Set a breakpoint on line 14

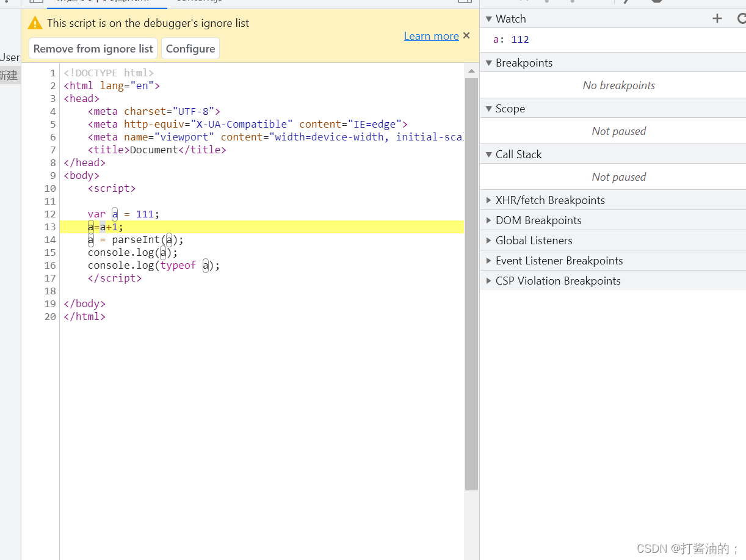[50, 239]
